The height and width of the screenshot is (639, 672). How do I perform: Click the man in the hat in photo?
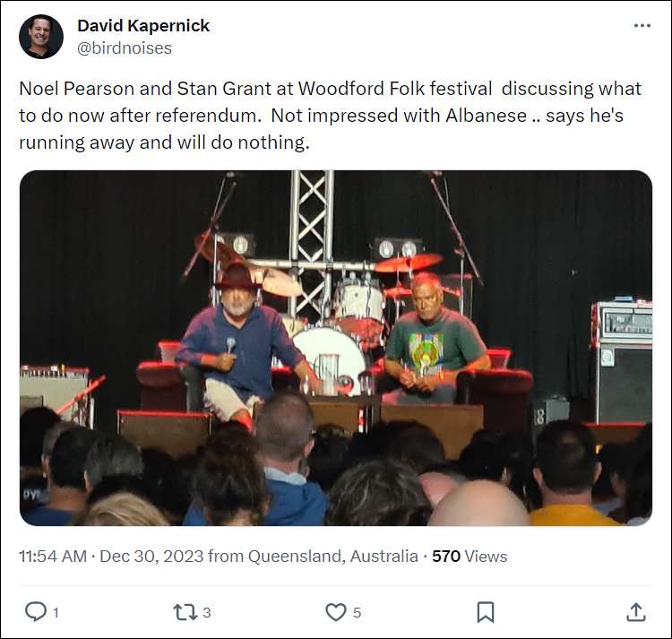240,343
